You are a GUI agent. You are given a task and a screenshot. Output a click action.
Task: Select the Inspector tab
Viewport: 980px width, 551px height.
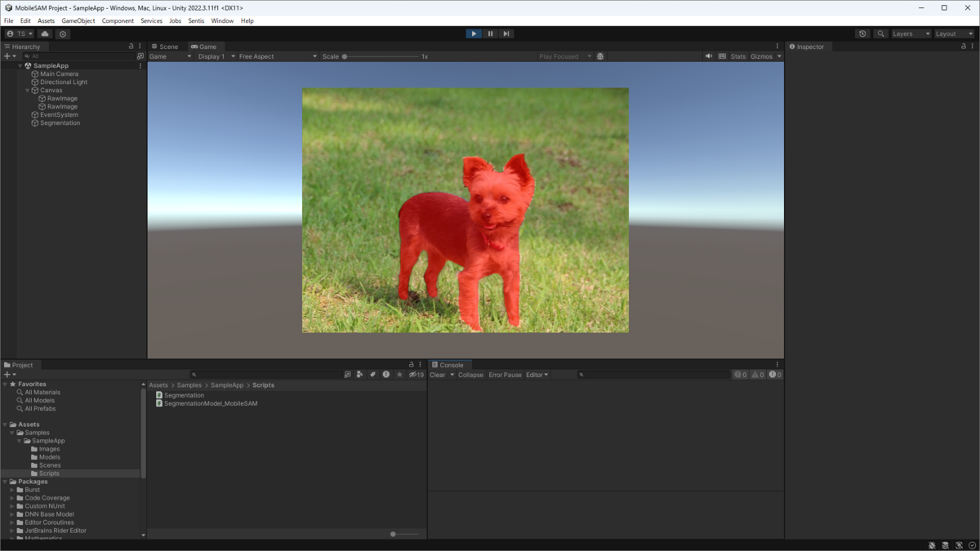click(807, 47)
